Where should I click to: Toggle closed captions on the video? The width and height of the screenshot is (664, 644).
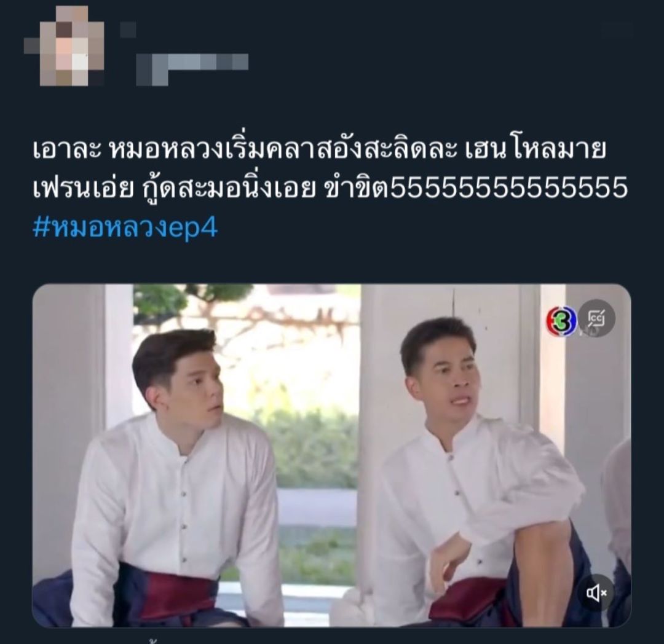click(596, 318)
